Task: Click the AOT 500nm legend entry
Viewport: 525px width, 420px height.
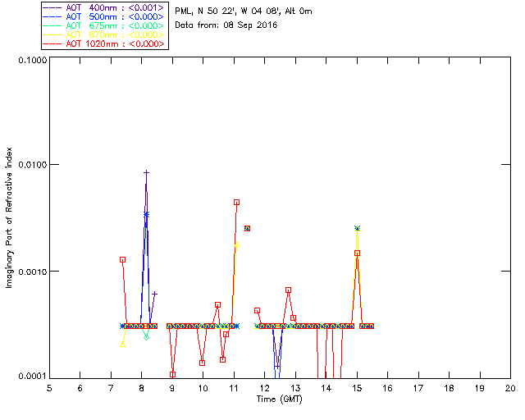Action: tap(104, 16)
